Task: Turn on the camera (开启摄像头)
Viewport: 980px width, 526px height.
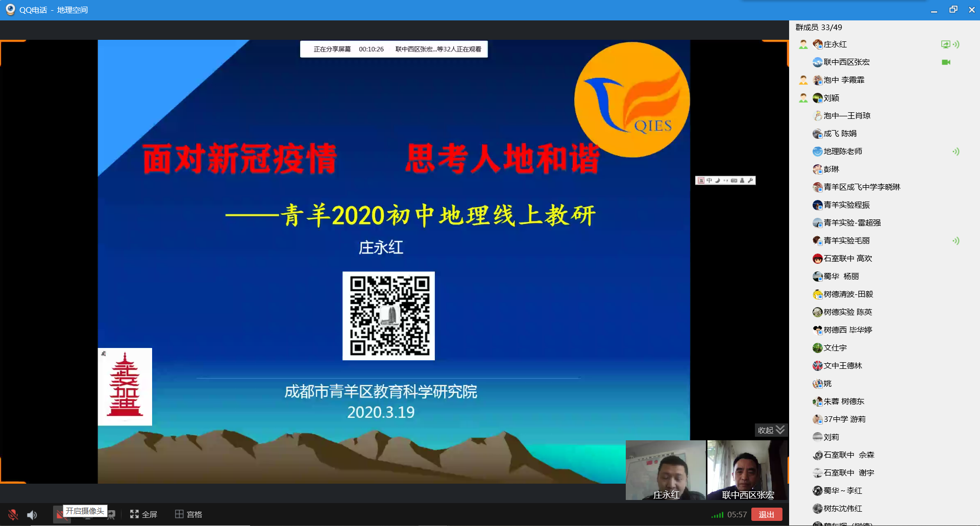Action: coord(62,515)
